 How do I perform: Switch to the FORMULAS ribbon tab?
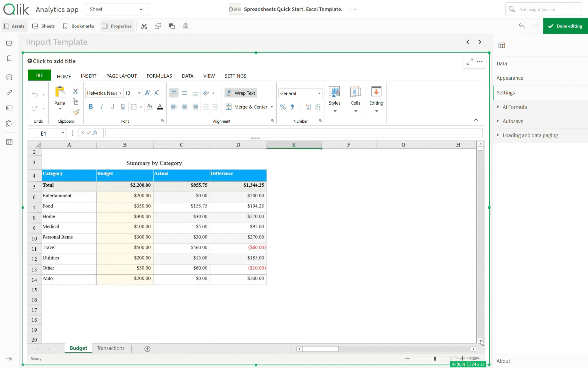(159, 76)
